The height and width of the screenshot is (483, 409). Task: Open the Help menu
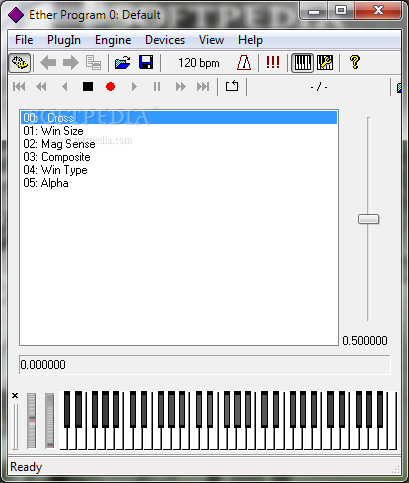coord(250,40)
